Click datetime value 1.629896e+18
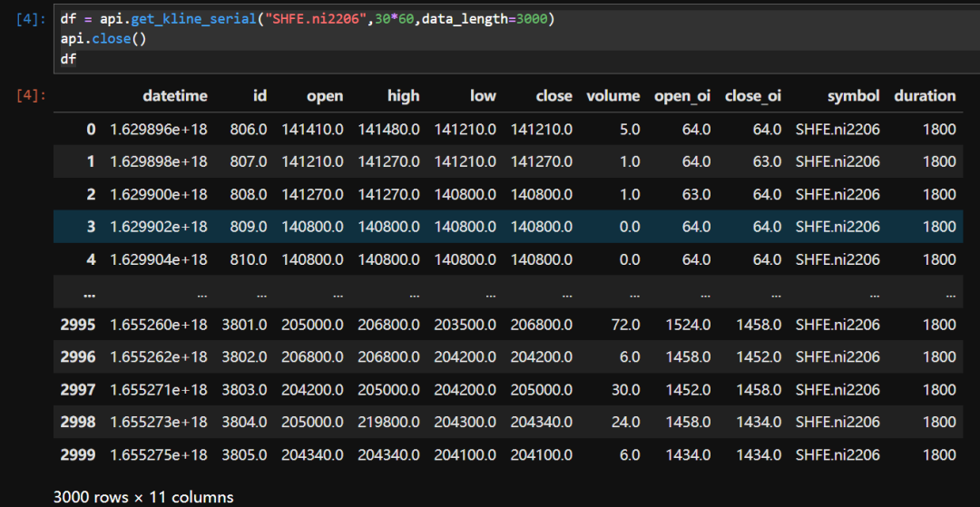The image size is (980, 507). tap(159, 130)
